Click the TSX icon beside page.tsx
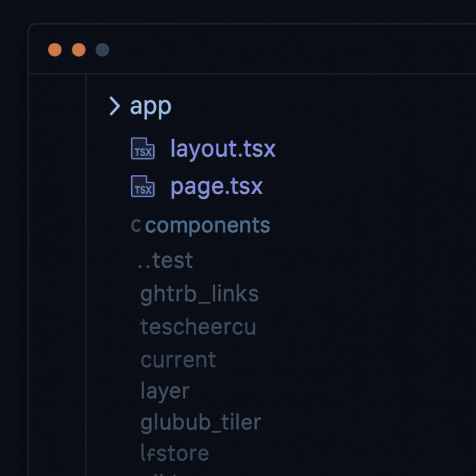This screenshot has width=476, height=476. click(x=143, y=186)
